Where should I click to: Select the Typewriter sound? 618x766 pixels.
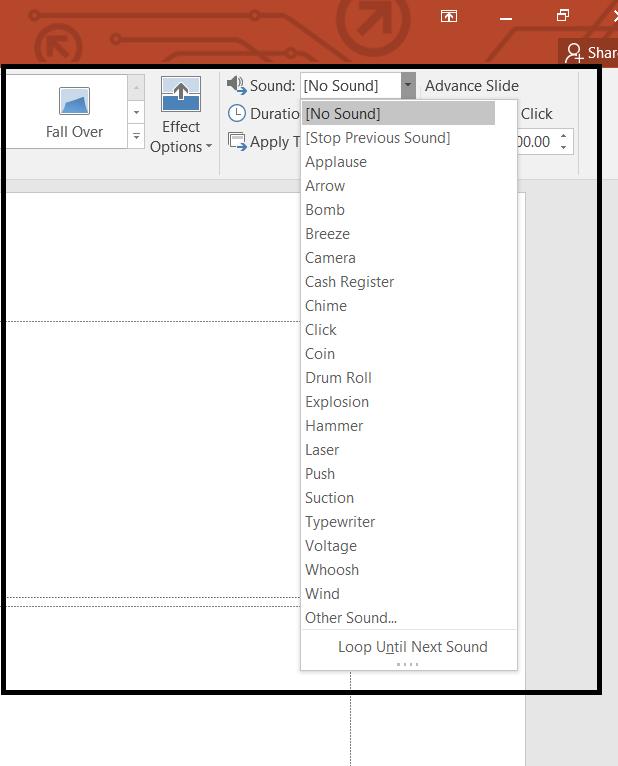click(x=408, y=521)
